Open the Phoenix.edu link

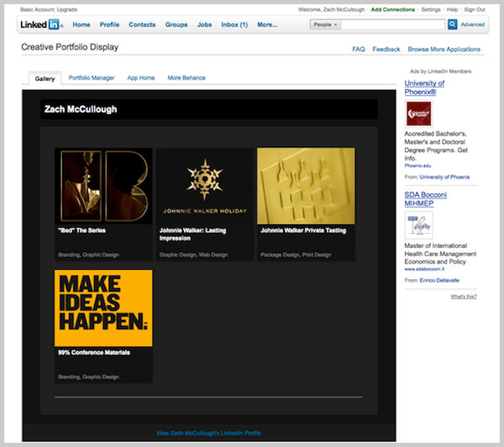pyautogui.click(x=417, y=166)
